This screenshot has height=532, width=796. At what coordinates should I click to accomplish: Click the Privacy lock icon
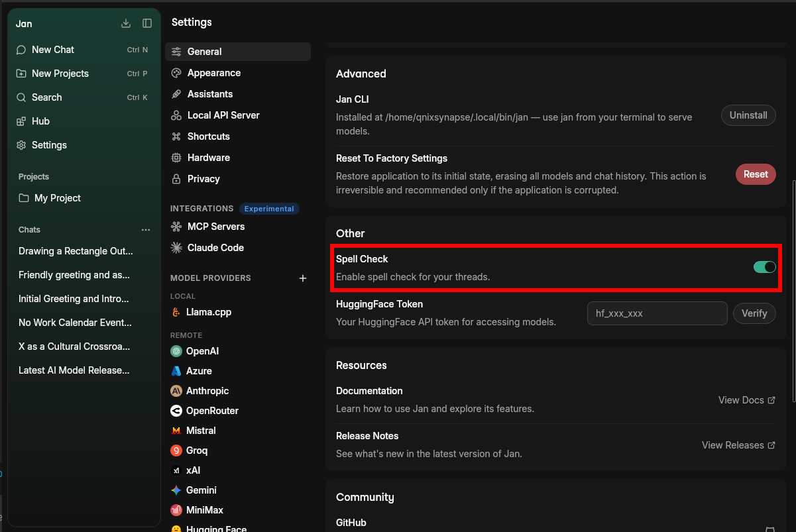[x=176, y=179]
